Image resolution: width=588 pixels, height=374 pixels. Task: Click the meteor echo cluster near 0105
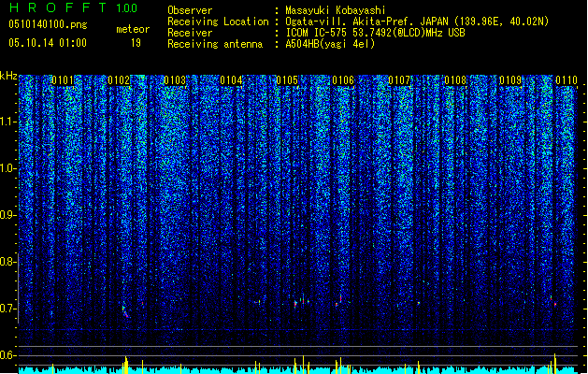click(x=302, y=302)
